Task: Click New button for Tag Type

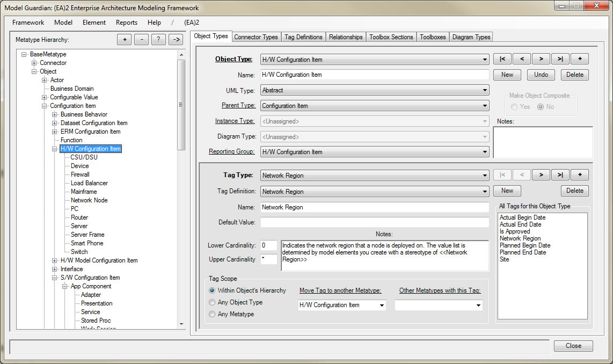Action: (507, 191)
